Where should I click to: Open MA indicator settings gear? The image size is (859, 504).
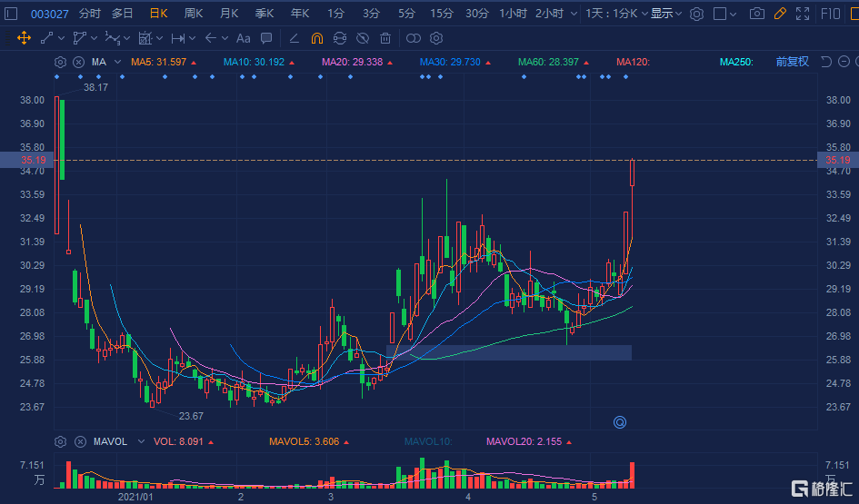pyautogui.click(x=60, y=62)
